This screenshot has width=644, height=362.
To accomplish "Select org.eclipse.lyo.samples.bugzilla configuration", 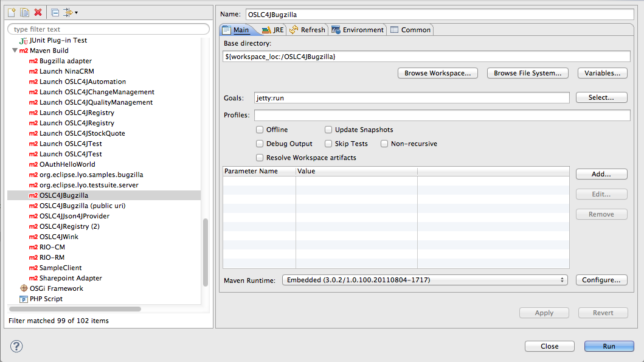I will (x=86, y=175).
